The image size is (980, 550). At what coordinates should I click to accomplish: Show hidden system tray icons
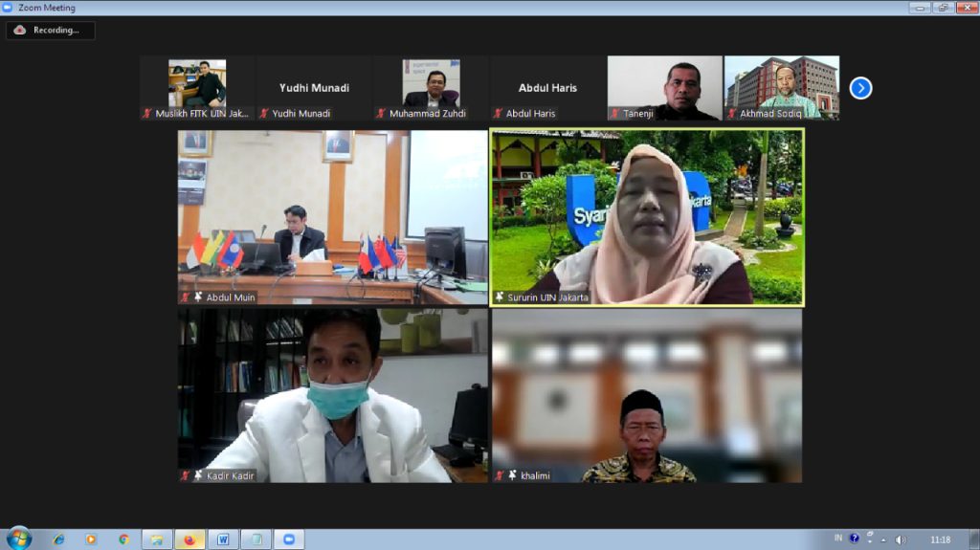point(883,539)
